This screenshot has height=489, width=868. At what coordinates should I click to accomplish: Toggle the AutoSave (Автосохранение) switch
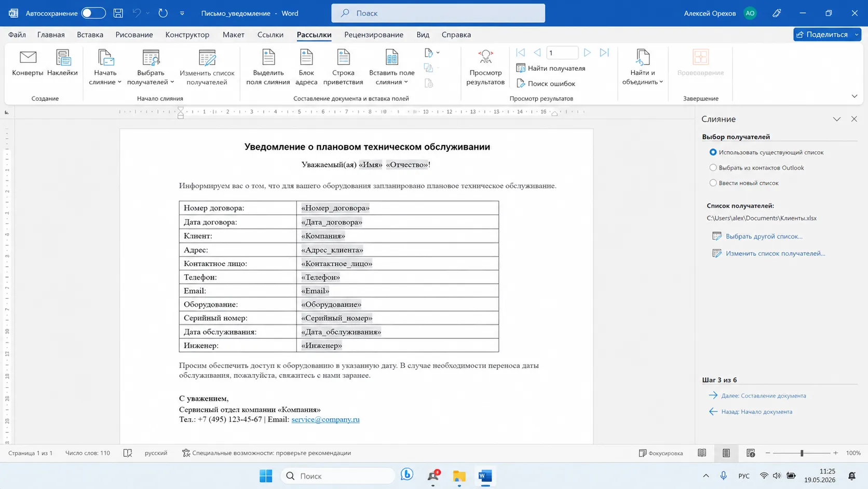point(93,13)
